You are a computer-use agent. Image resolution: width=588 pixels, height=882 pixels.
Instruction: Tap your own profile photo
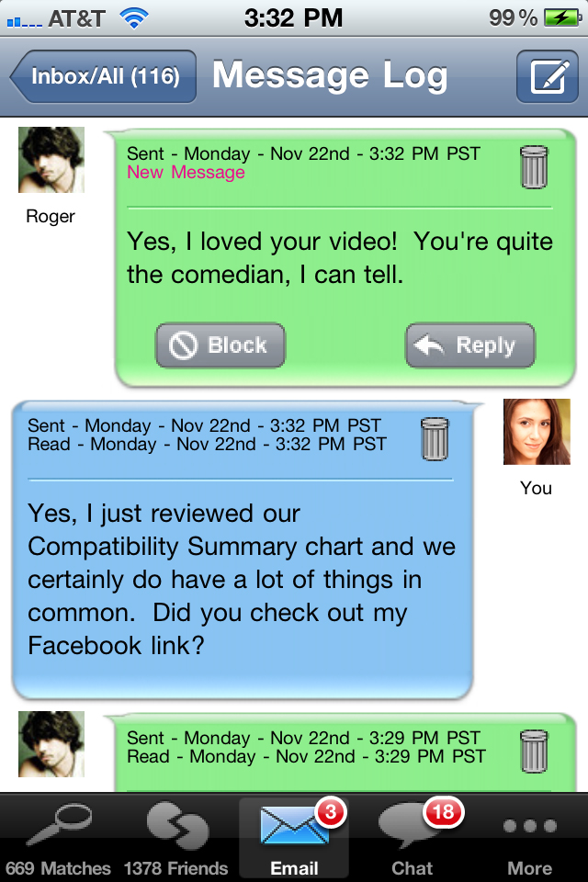point(537,432)
